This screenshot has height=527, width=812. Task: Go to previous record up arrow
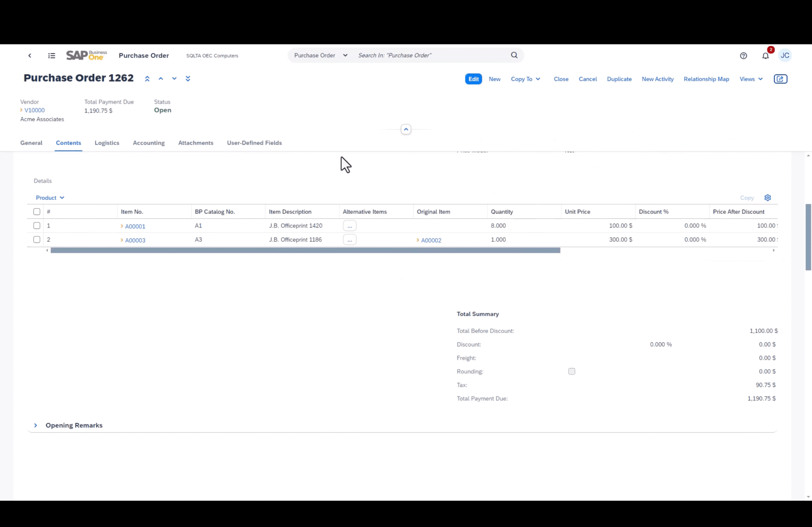(x=161, y=79)
